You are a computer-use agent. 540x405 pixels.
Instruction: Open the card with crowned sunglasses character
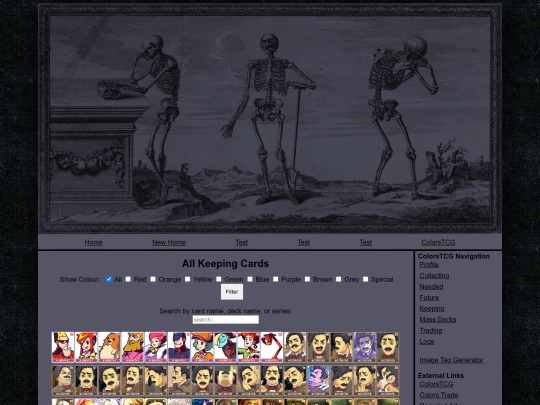pos(63,347)
